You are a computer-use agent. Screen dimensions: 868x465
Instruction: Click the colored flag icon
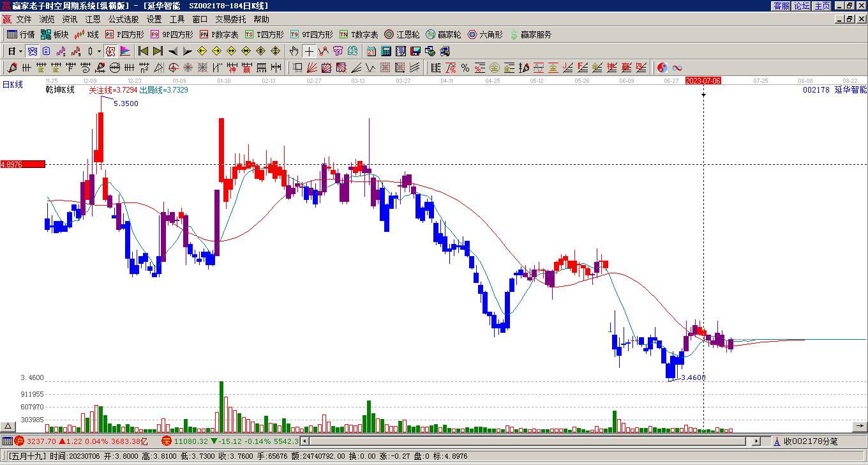(125, 51)
